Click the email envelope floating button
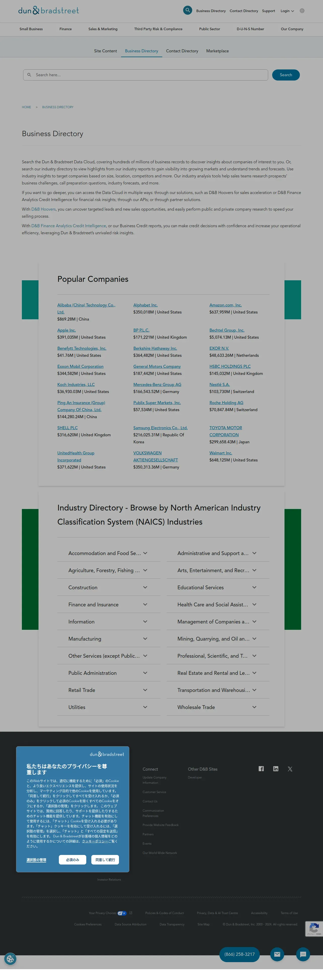Viewport: 323px width, 980px height. tap(277, 954)
